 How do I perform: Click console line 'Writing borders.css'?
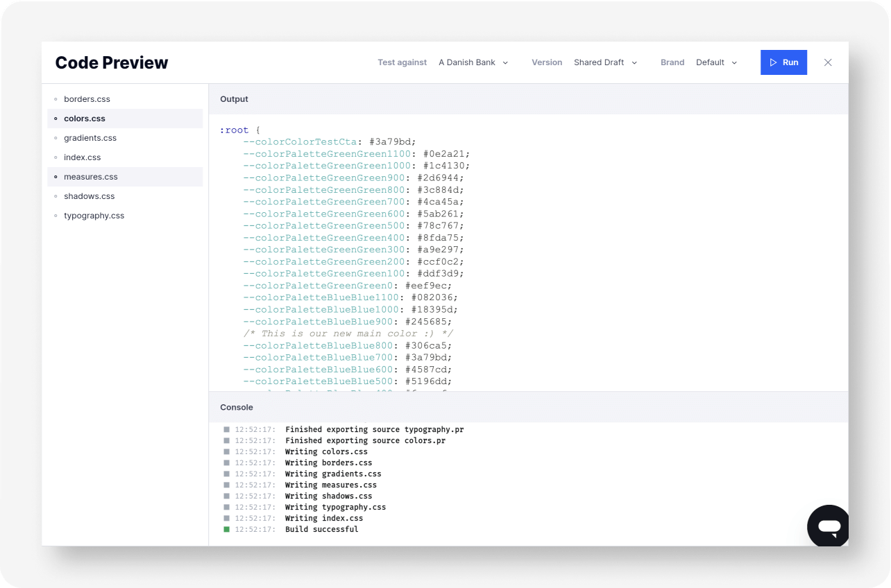[x=328, y=462]
